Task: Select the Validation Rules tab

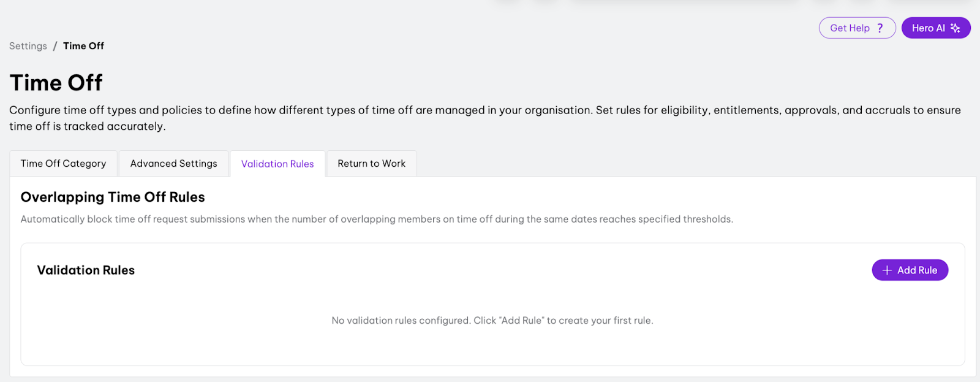Action: tap(277, 164)
